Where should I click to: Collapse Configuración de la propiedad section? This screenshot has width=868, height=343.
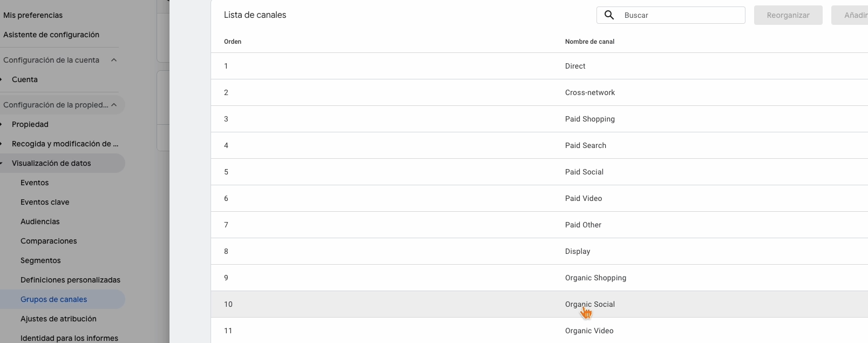click(x=114, y=105)
